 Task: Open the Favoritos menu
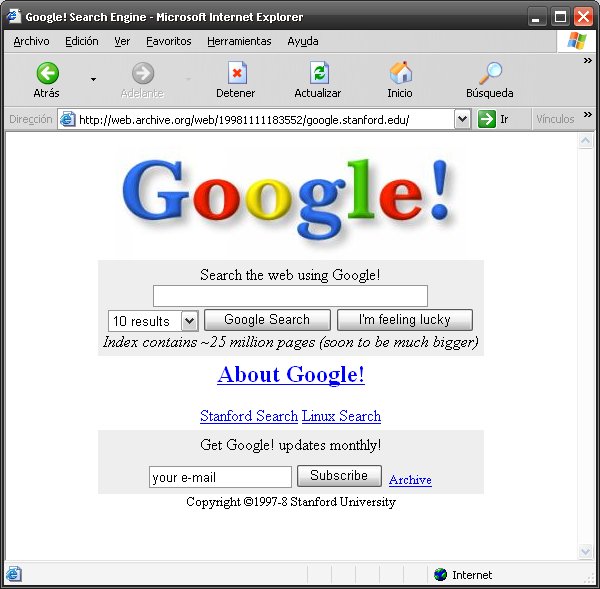168,41
